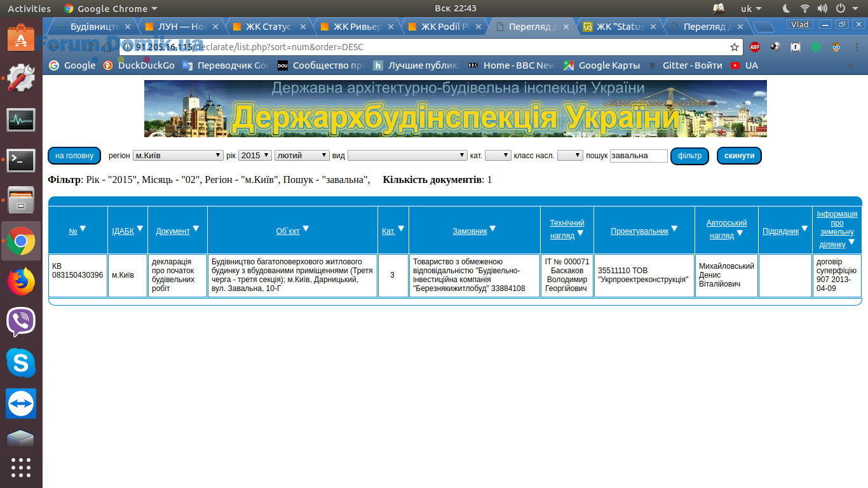
Task: Switch to the Будівництв browser tab
Action: pos(89,27)
